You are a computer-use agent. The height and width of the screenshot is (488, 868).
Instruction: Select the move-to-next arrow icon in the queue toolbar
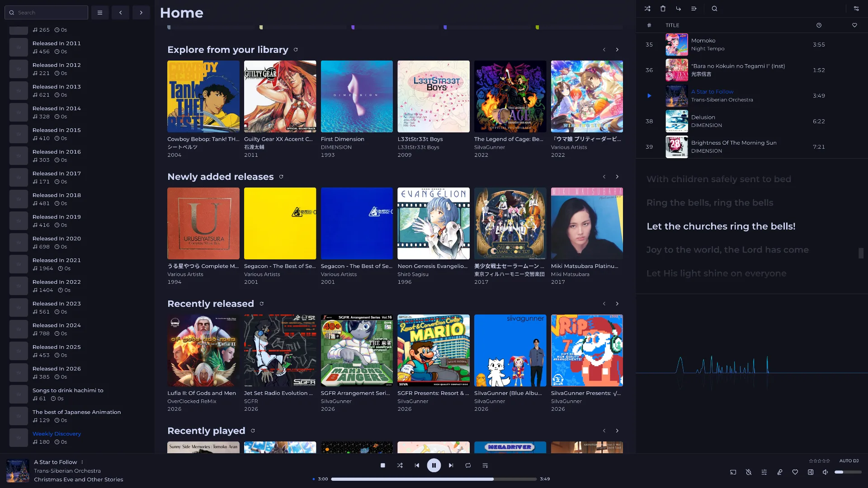pos(678,9)
